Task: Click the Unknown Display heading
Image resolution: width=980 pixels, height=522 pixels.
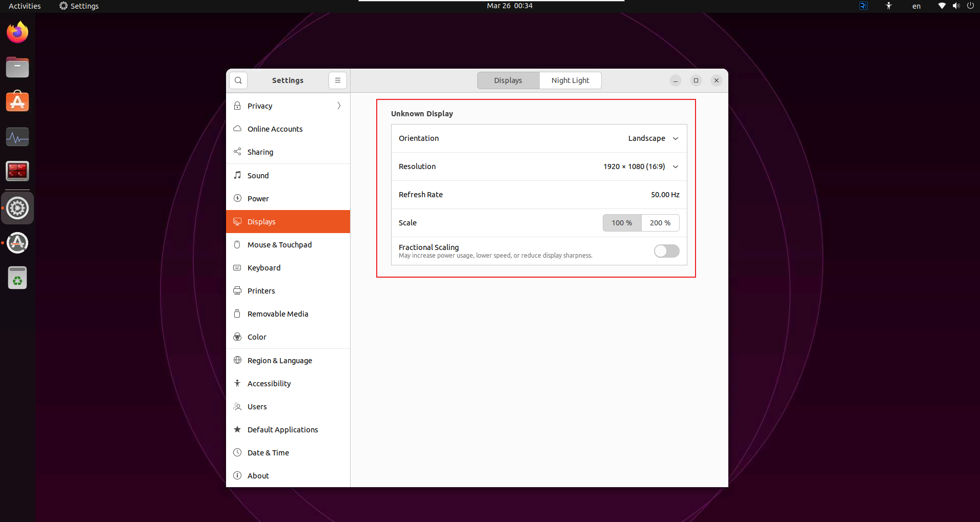Action: (422, 114)
